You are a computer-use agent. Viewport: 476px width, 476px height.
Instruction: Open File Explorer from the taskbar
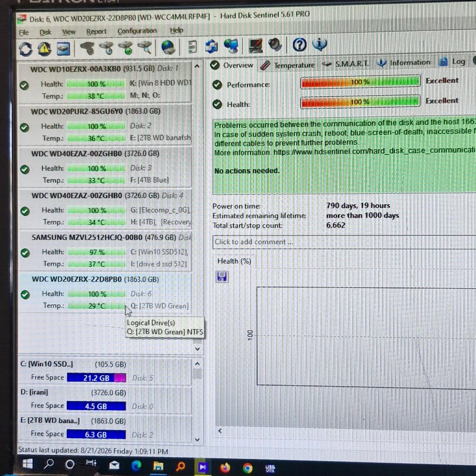(x=158, y=466)
